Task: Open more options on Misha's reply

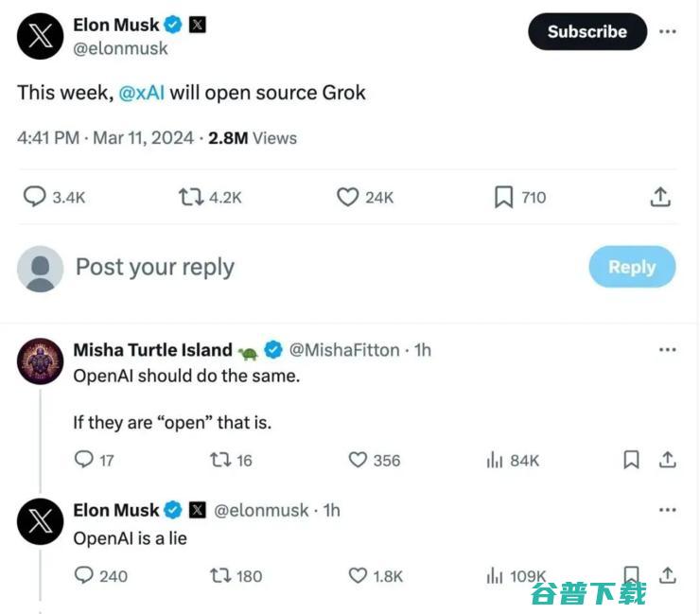Action: tap(668, 350)
